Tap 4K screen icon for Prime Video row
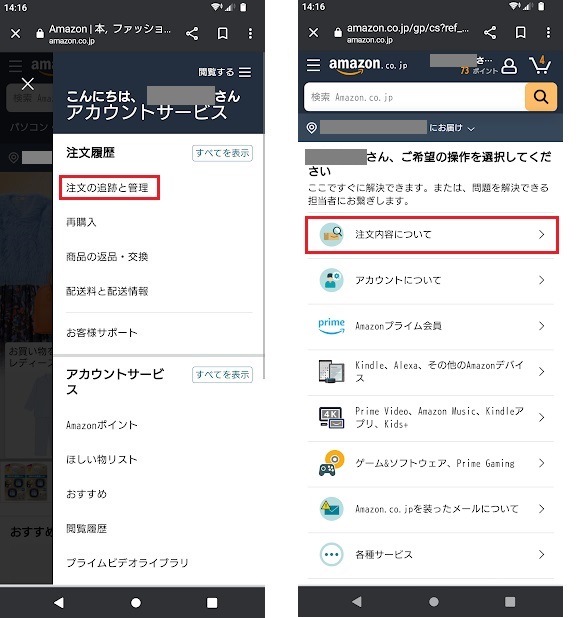This screenshot has width=583, height=618. tap(331, 417)
